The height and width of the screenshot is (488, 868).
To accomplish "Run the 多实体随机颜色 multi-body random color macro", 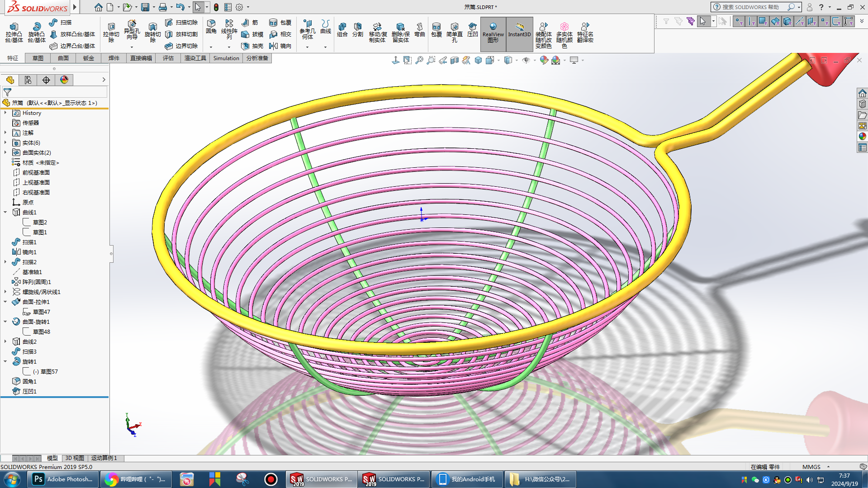I will 564,35.
